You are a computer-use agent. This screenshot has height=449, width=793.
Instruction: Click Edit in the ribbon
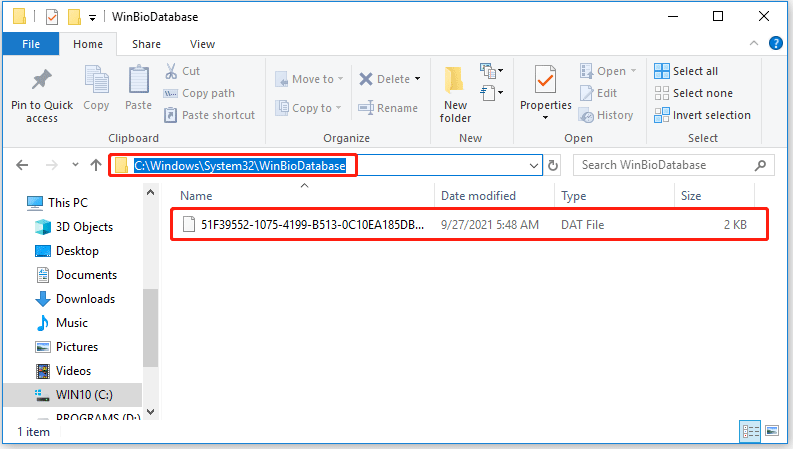pyautogui.click(x=598, y=94)
